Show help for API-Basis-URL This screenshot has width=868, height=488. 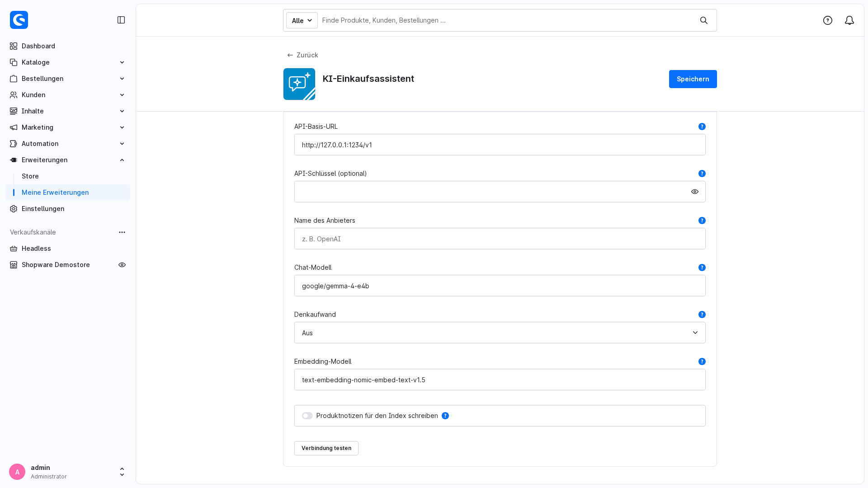point(702,127)
